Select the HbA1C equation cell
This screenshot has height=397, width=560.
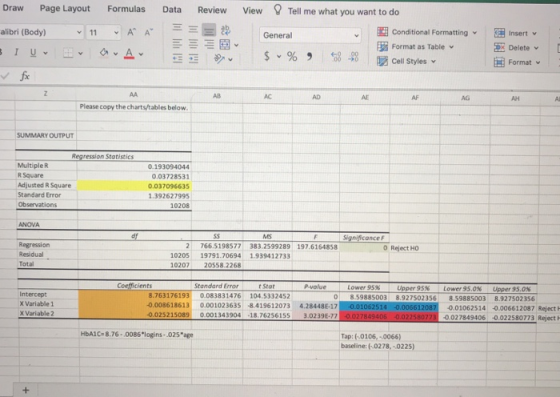tap(137, 335)
